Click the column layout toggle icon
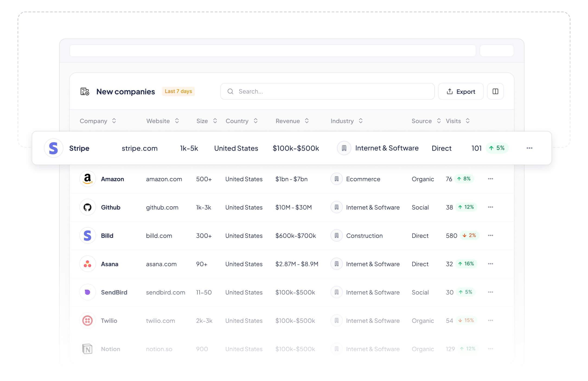Image resolution: width=588 pixels, height=381 pixels. [495, 91]
